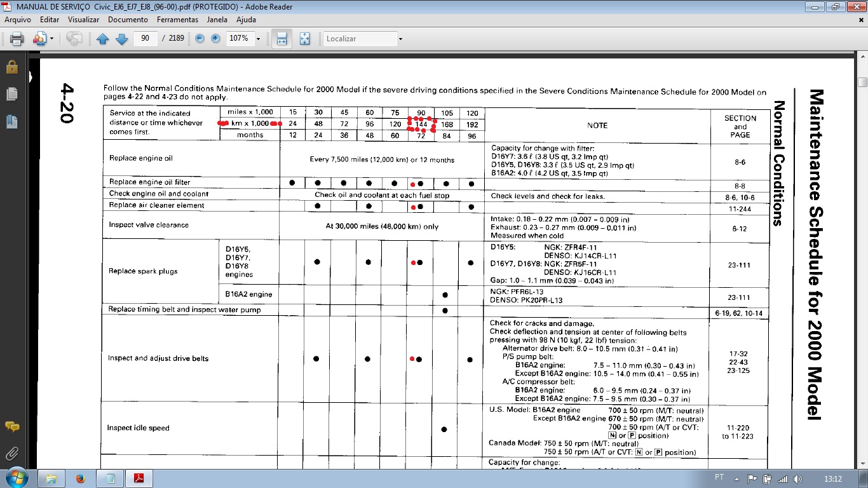Click 'Replace timing belt and inspect water pump'
Viewport: 868px width, 488px height.
pos(184,310)
